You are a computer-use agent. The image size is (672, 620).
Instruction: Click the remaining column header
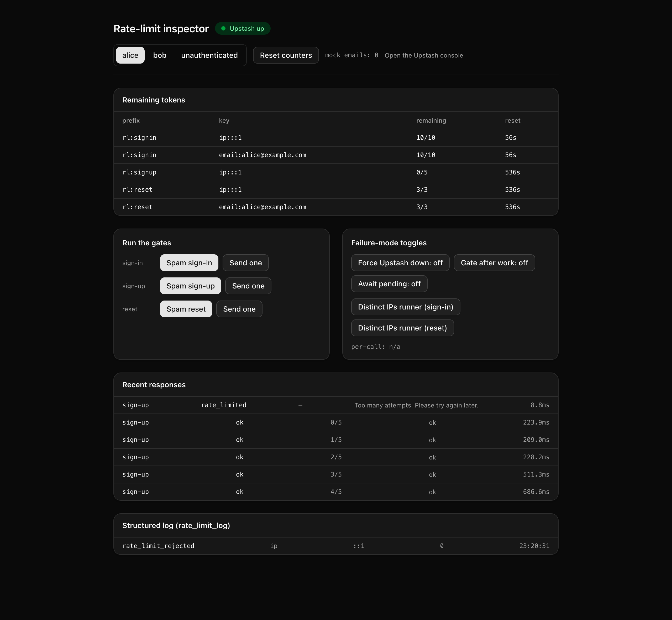[431, 120]
